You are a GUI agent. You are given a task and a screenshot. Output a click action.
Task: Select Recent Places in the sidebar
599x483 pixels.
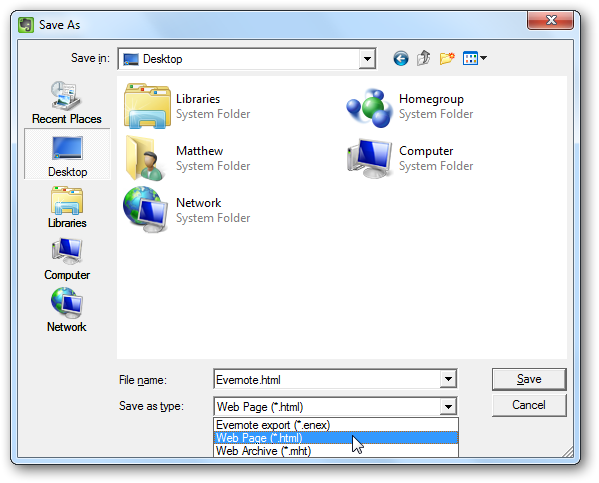(x=67, y=102)
